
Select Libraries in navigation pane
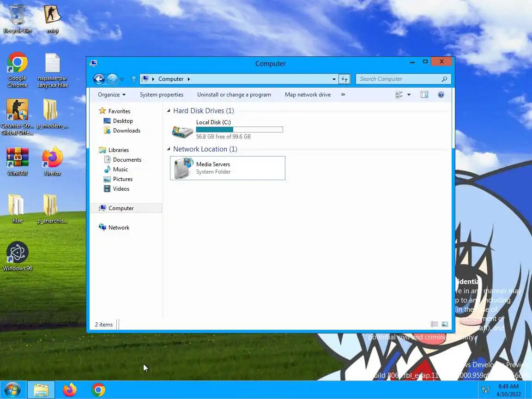point(118,150)
